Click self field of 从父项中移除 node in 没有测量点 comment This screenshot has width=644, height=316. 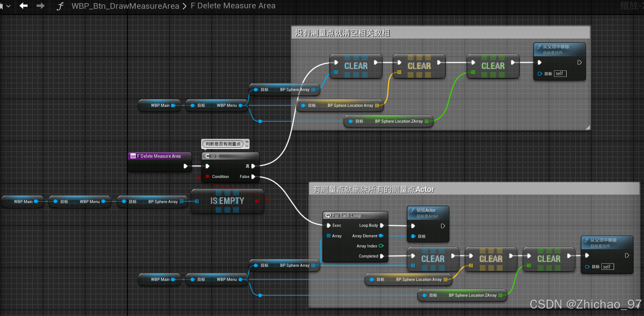tap(560, 73)
